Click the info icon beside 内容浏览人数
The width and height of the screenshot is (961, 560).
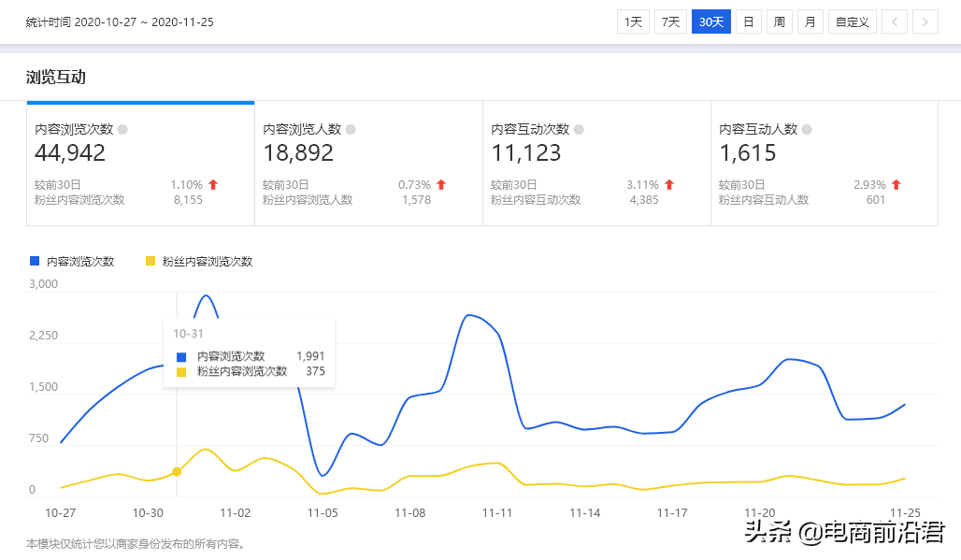pos(349,128)
